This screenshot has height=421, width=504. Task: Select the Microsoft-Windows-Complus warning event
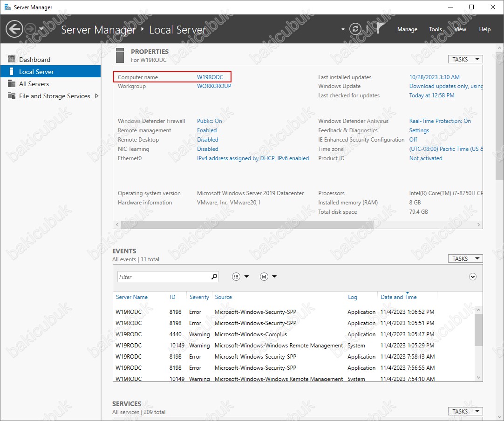point(294,334)
